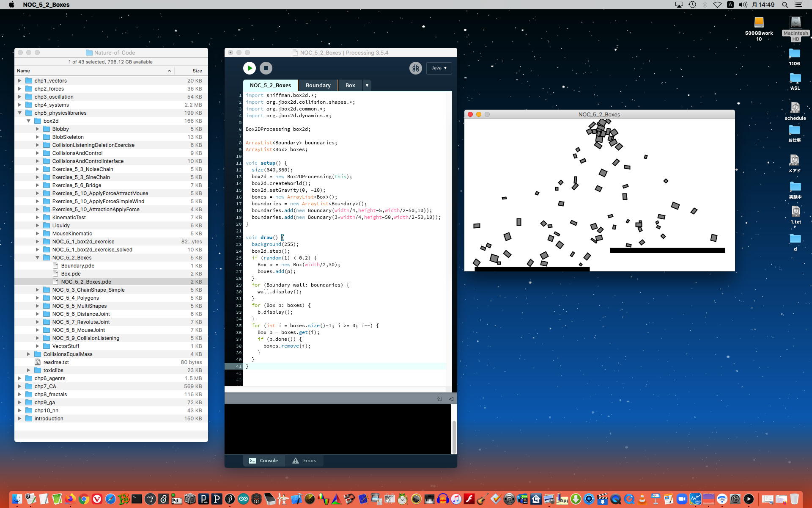Open Spotlight search in menu bar

785,5
